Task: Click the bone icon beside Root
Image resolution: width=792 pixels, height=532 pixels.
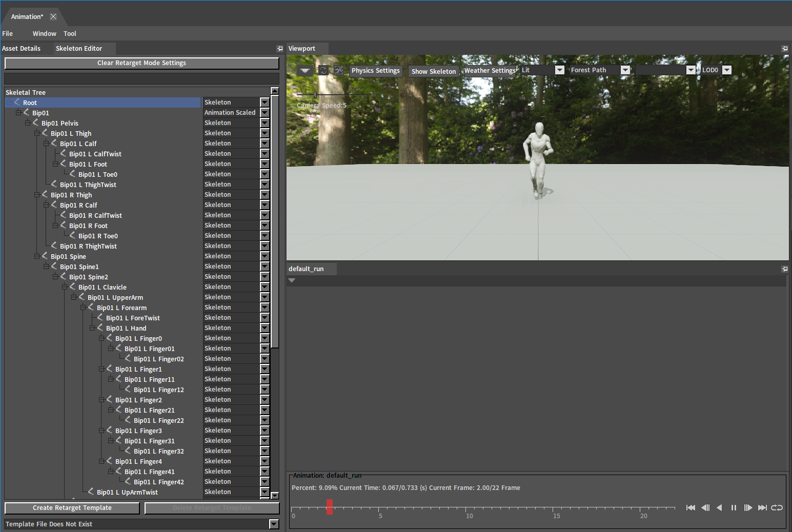Action: tap(17, 102)
